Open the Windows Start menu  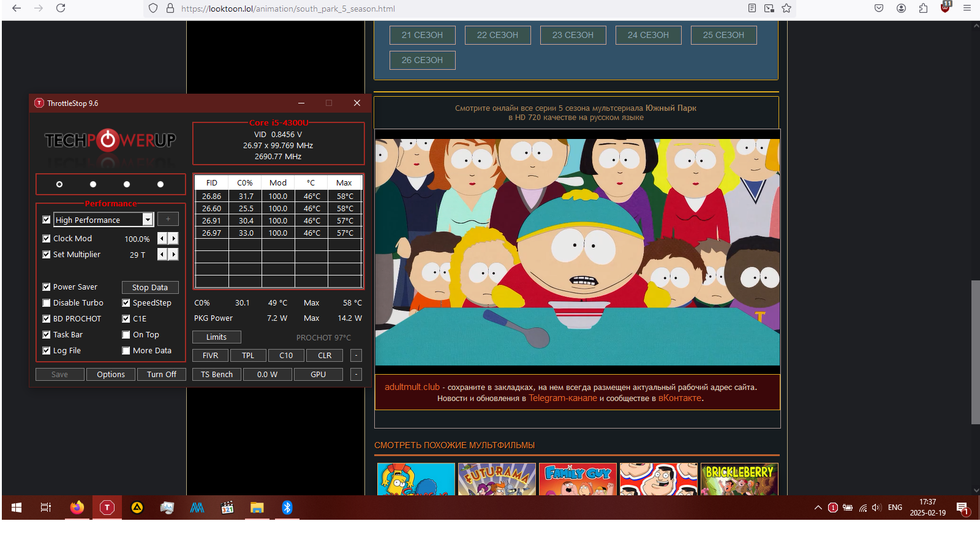coord(17,508)
